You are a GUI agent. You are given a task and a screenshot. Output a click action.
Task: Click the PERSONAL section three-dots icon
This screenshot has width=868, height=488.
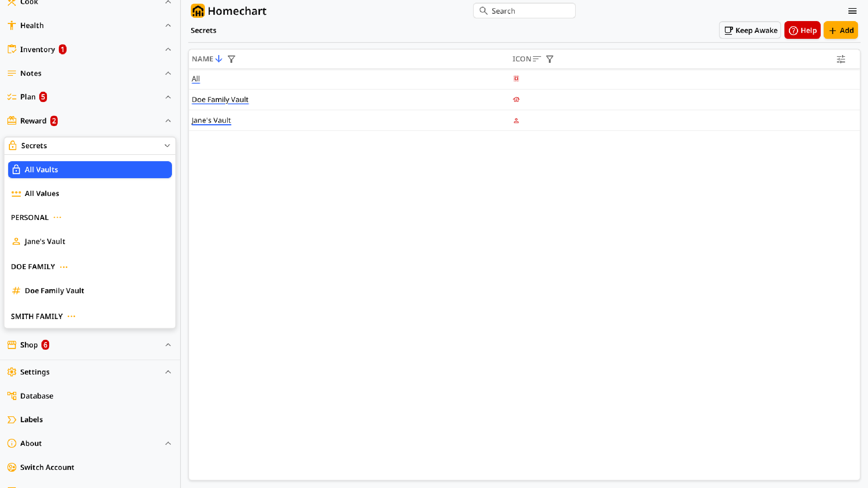pyautogui.click(x=57, y=217)
